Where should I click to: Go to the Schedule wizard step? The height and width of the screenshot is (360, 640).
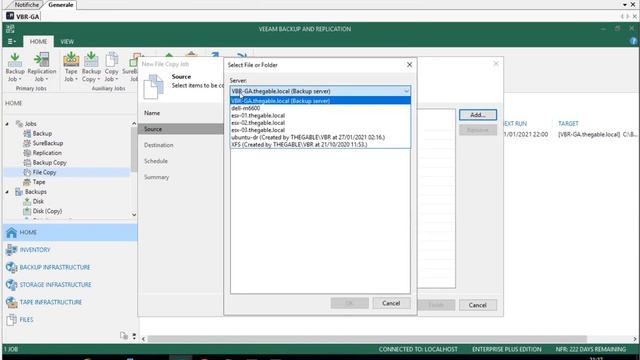click(156, 161)
